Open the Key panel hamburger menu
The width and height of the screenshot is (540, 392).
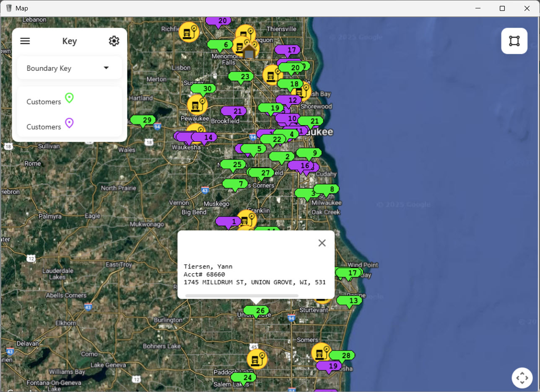click(x=25, y=41)
